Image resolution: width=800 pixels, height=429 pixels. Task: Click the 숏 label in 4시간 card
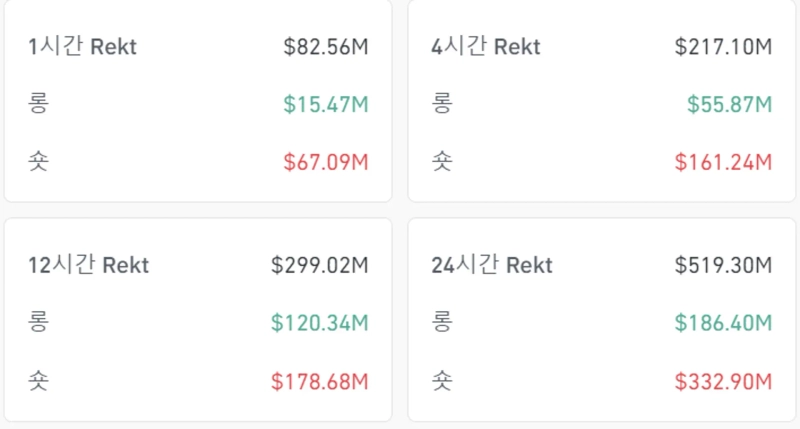point(442,161)
